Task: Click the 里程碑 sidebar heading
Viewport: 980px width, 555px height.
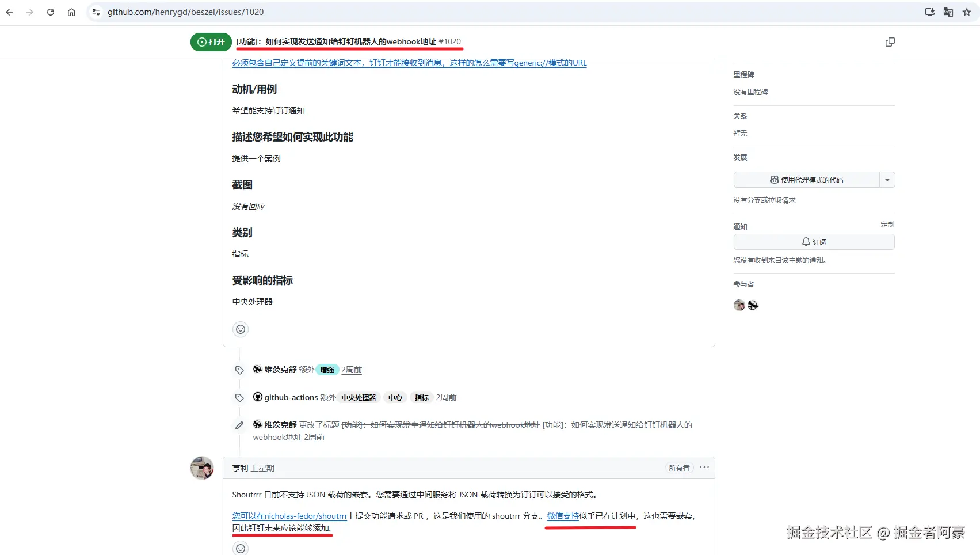Action: coord(743,75)
